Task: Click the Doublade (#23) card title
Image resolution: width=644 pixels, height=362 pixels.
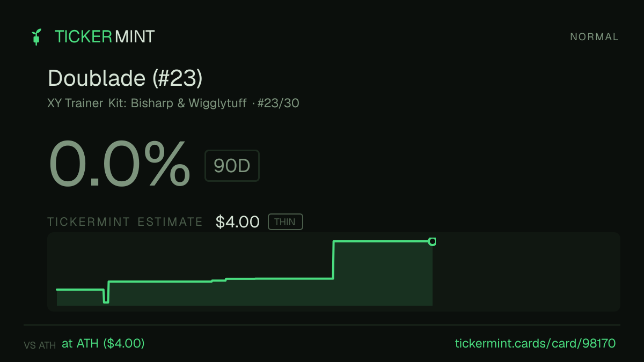Action: click(x=125, y=78)
